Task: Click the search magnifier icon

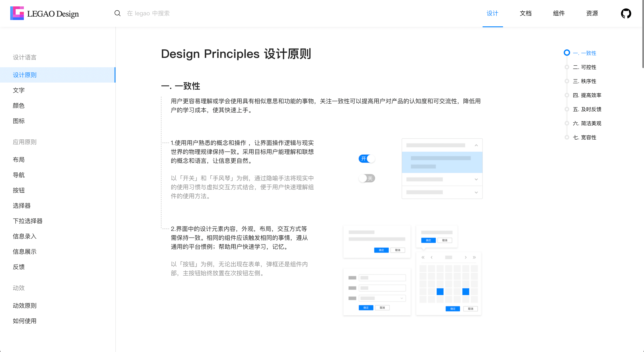Action: tap(118, 13)
